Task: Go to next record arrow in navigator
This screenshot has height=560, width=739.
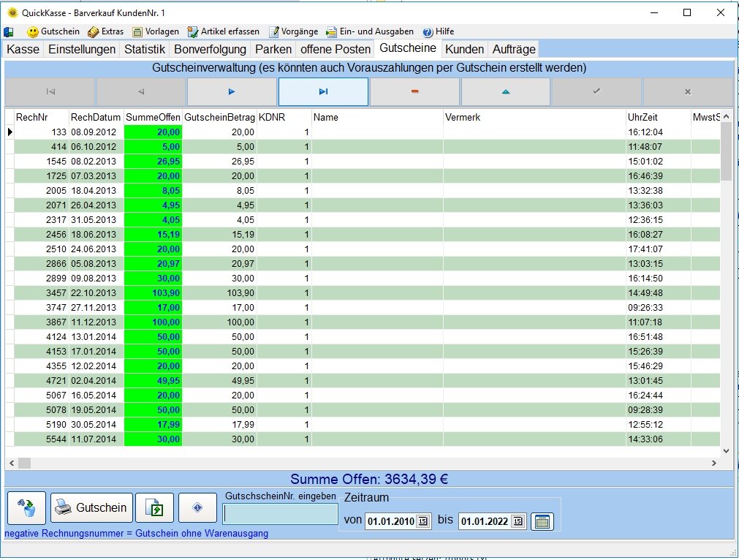Action: click(x=232, y=92)
